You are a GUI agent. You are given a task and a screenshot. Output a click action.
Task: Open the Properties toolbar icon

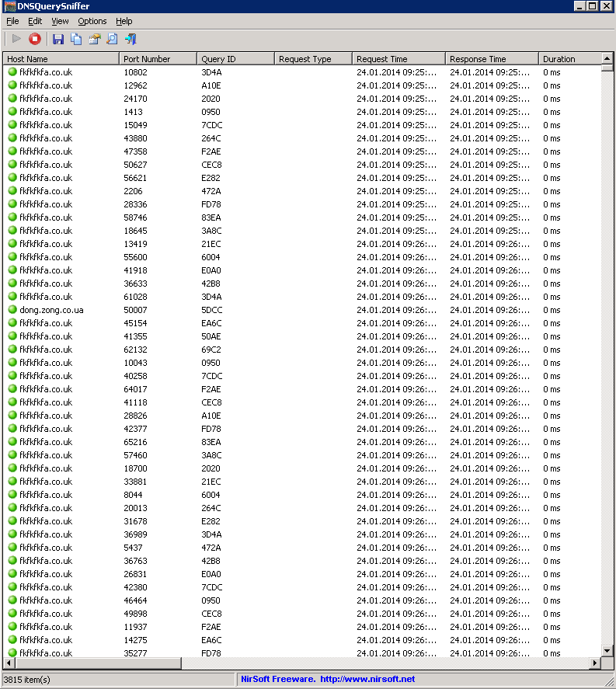[95, 39]
